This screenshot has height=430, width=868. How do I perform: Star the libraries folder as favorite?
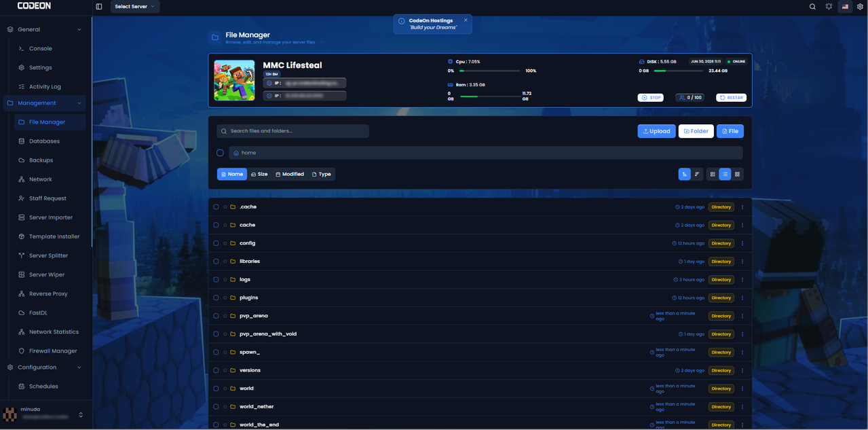click(225, 262)
